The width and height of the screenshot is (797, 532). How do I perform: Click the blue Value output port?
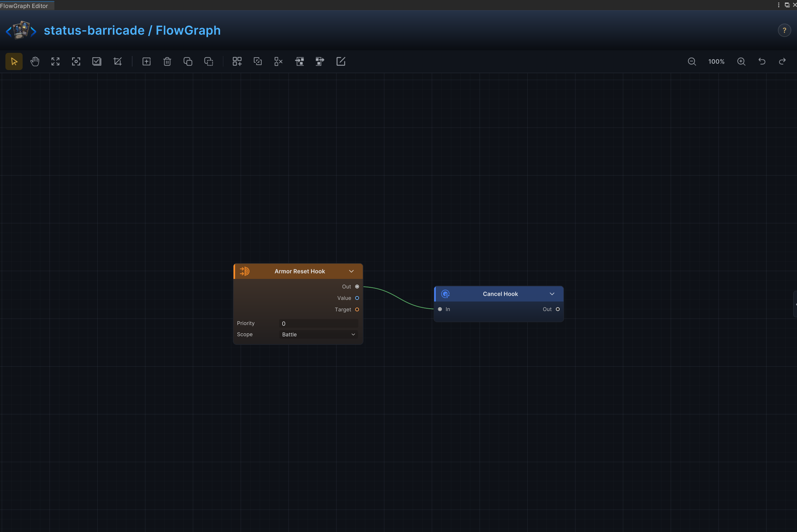coord(357,298)
